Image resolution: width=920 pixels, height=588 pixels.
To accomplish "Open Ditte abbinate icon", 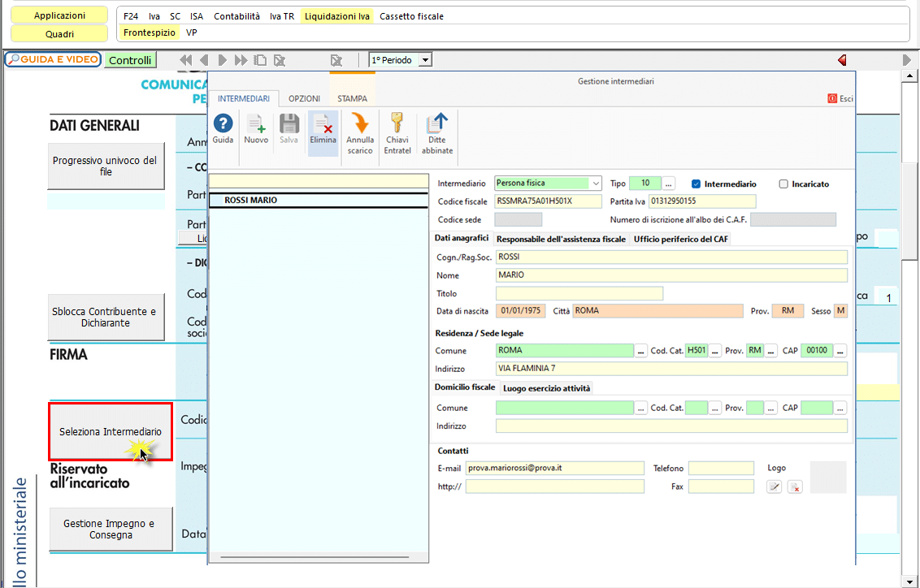I will 437,124.
